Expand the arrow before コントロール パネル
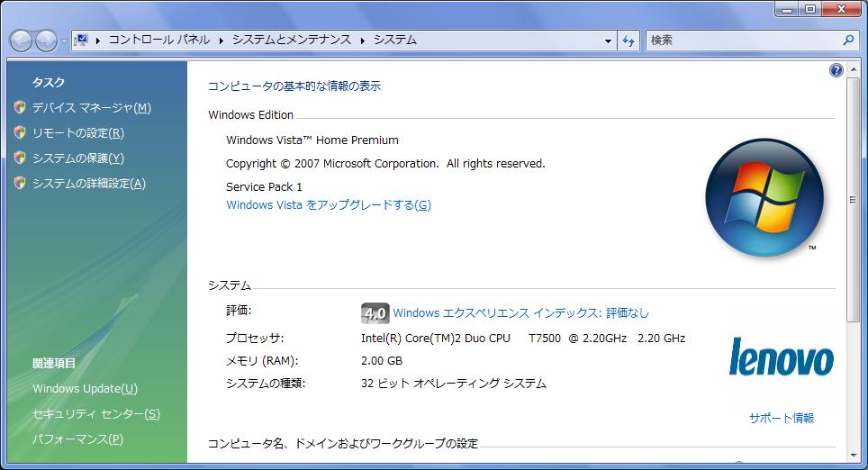The width and height of the screenshot is (868, 470). click(x=98, y=41)
